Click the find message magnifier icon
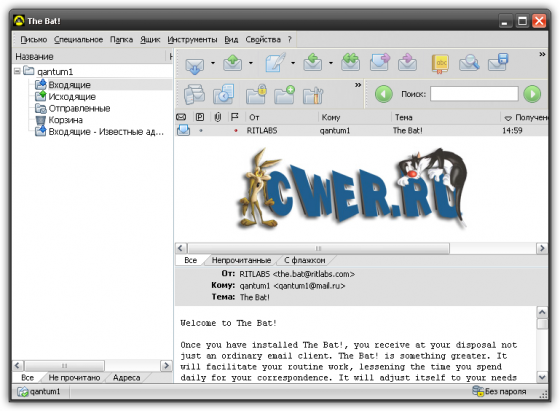 tap(469, 63)
